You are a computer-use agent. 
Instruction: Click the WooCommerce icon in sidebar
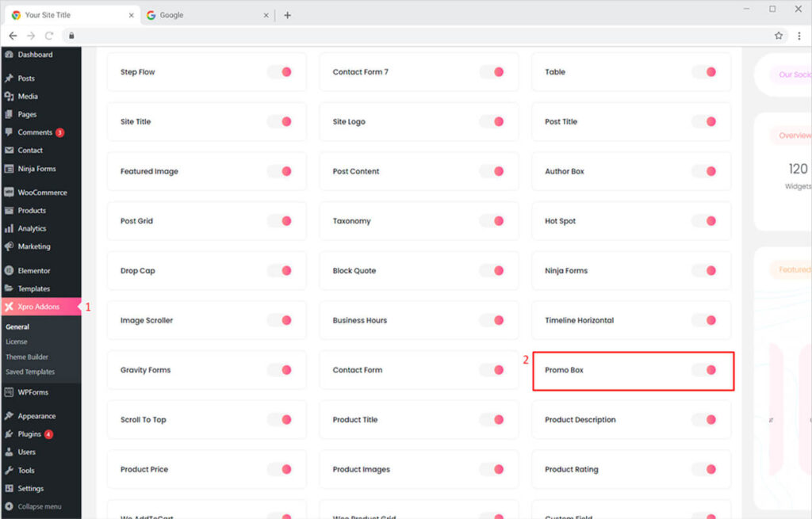tap(9, 193)
